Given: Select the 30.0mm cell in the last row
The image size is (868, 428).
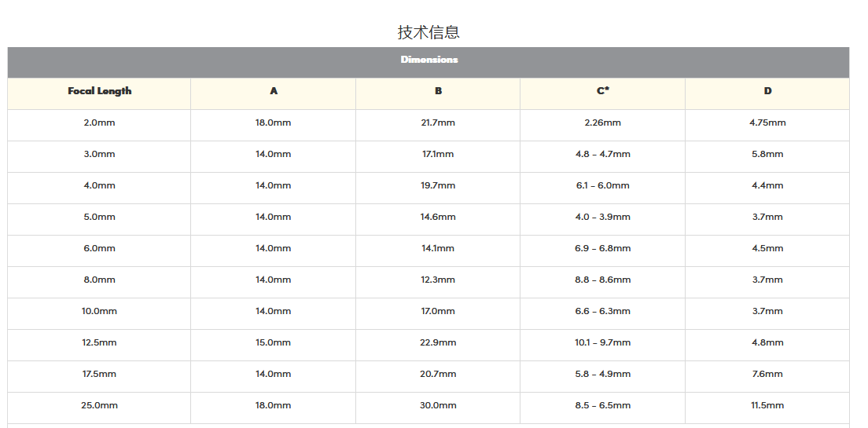Looking at the screenshot, I should [438, 405].
